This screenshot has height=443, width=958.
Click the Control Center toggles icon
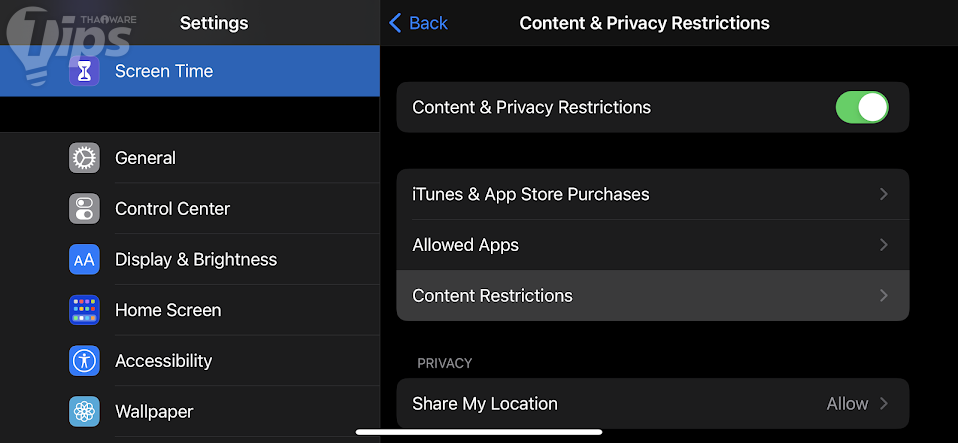[84, 209]
